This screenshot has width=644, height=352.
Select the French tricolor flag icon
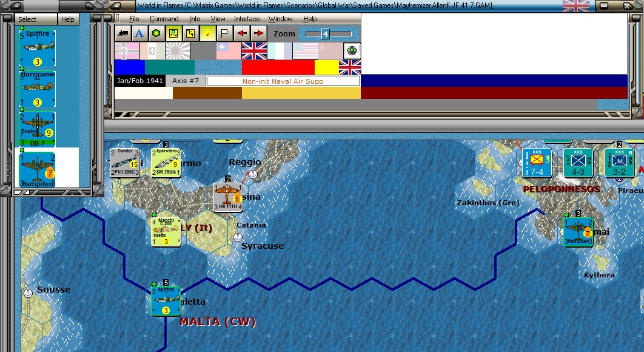280,51
